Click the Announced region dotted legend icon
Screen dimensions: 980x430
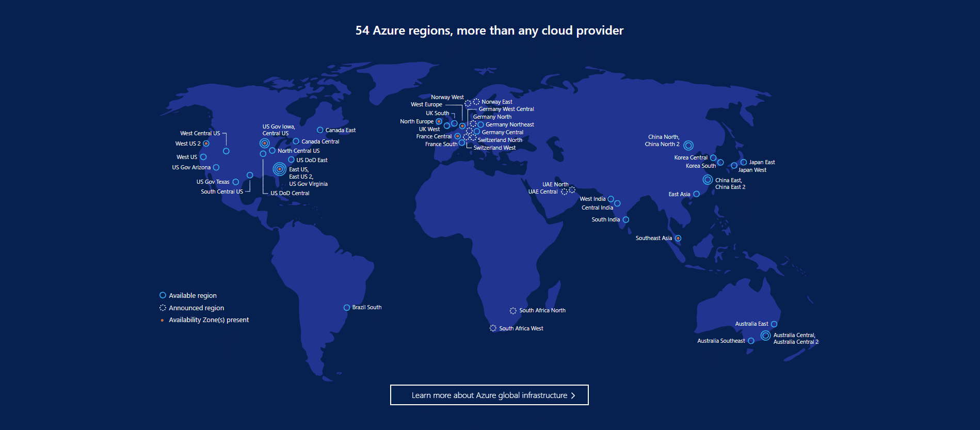tap(163, 308)
